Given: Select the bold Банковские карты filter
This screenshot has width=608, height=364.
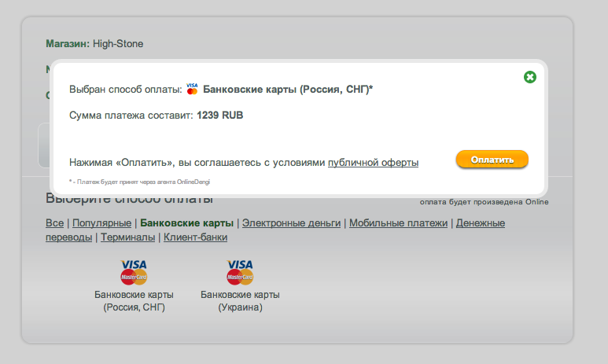Looking at the screenshot, I should click(x=187, y=223).
